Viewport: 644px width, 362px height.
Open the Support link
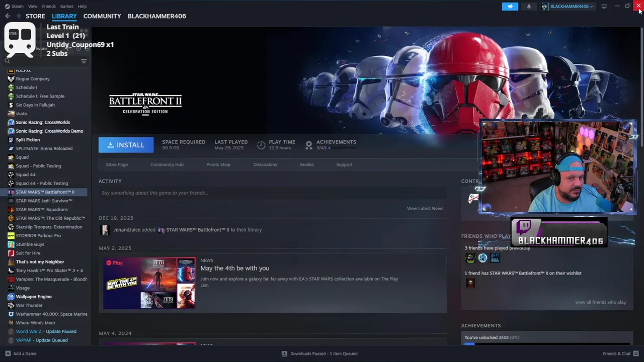(344, 164)
